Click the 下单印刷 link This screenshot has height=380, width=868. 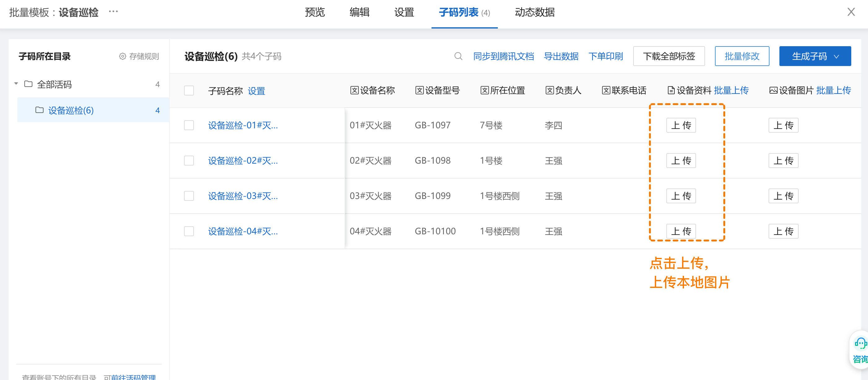[x=606, y=56]
